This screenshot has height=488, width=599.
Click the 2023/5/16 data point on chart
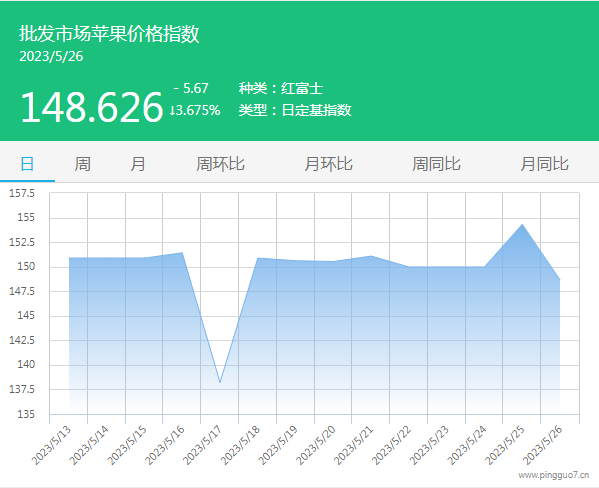click(x=182, y=252)
